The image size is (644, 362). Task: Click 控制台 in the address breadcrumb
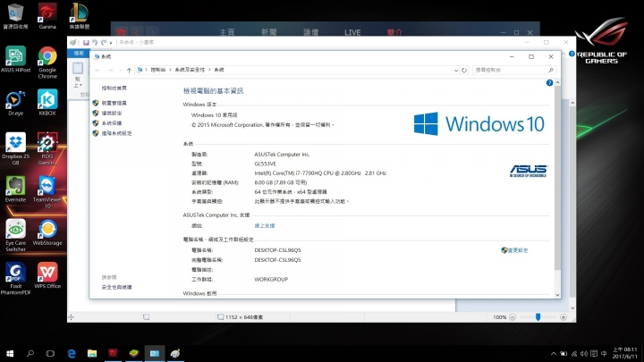coord(157,70)
